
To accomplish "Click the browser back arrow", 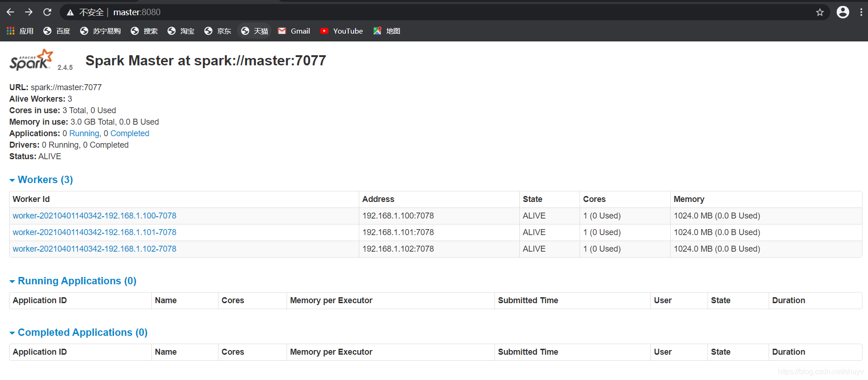I will [10, 12].
